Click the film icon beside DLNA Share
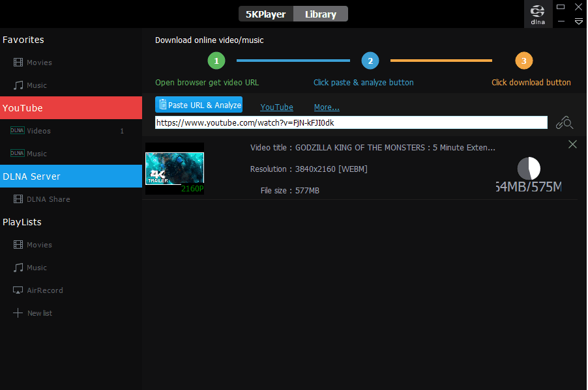The image size is (588, 390). (x=18, y=199)
